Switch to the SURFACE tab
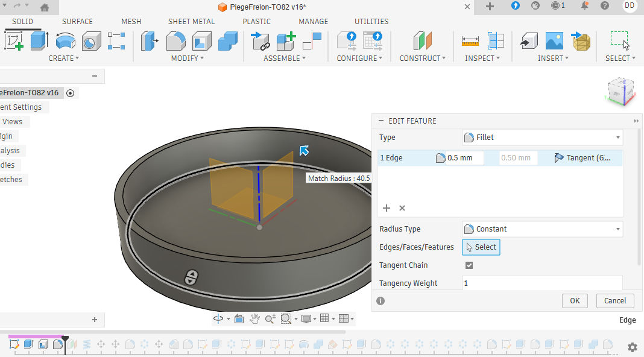 [x=77, y=22]
